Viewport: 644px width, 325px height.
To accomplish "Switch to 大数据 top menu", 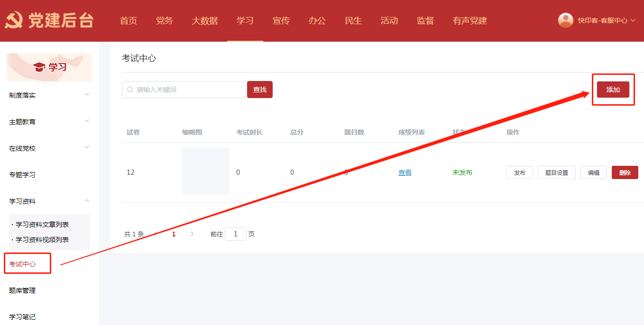I will tap(205, 21).
